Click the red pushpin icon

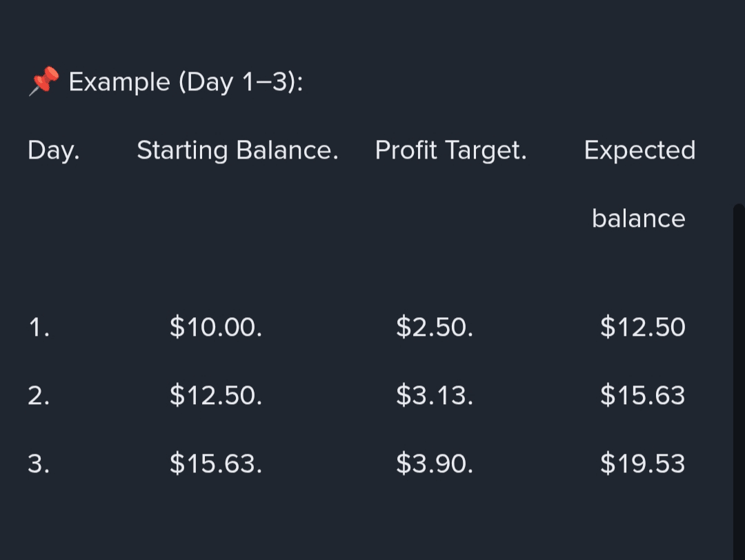pos(44,82)
